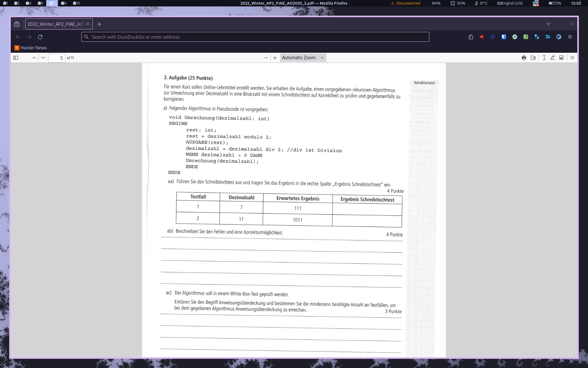Open a new browser tab

coord(99,24)
